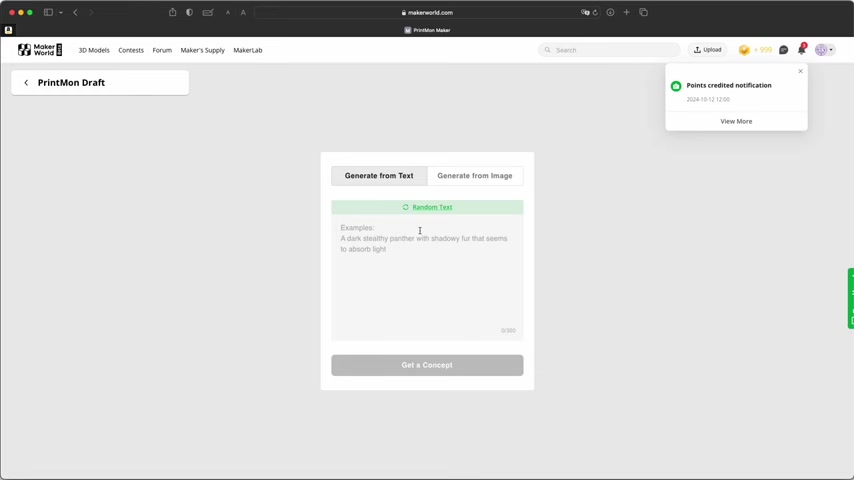
Task: Toggle the Safari sidebar
Action: [47, 12]
